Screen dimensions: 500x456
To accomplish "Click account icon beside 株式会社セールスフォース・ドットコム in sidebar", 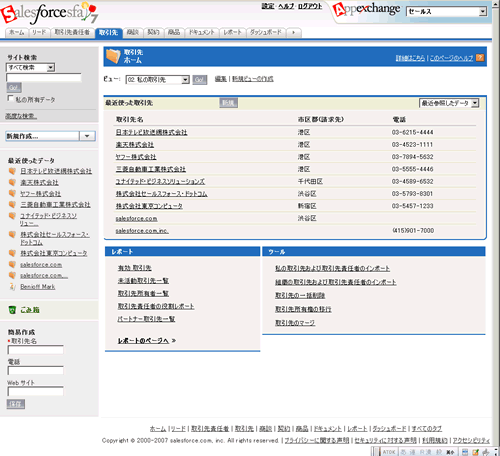I will (12, 235).
